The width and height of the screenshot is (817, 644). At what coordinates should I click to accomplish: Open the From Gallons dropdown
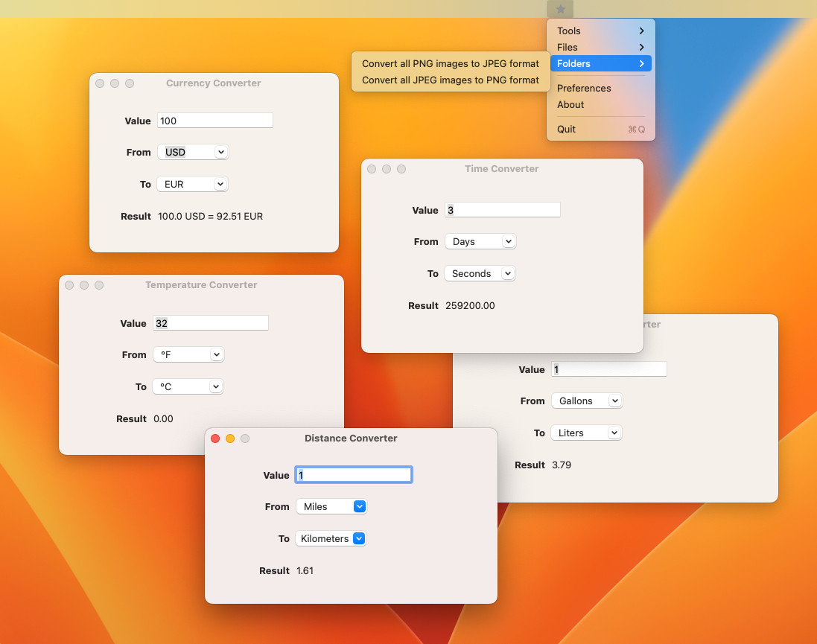click(587, 401)
